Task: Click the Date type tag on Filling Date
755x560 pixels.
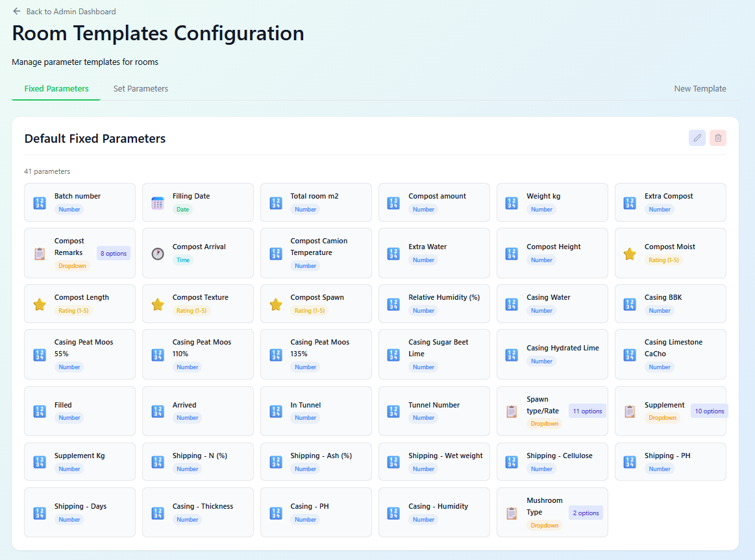Action: [182, 210]
